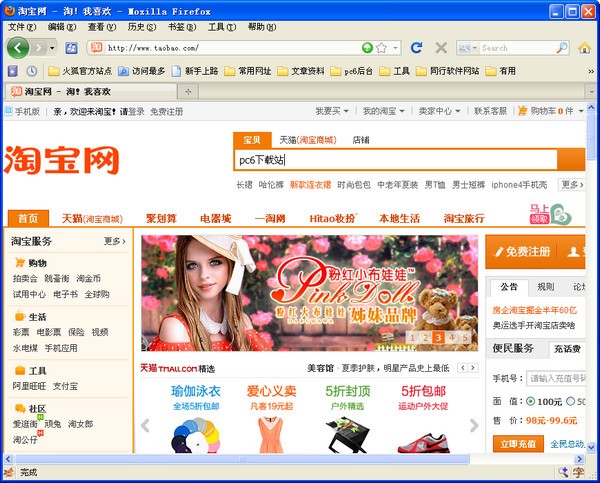Click the home icon in the toolbar
The image size is (600, 483).
(584, 48)
